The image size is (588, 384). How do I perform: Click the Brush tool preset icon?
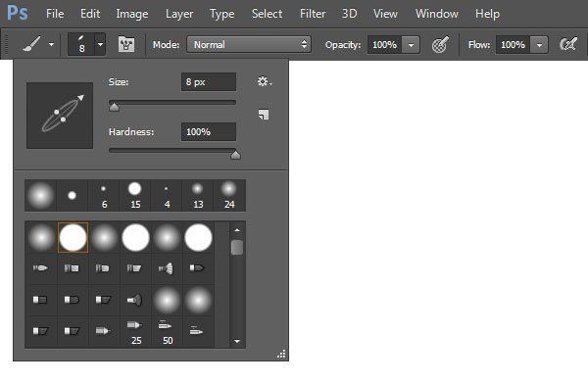(31, 44)
